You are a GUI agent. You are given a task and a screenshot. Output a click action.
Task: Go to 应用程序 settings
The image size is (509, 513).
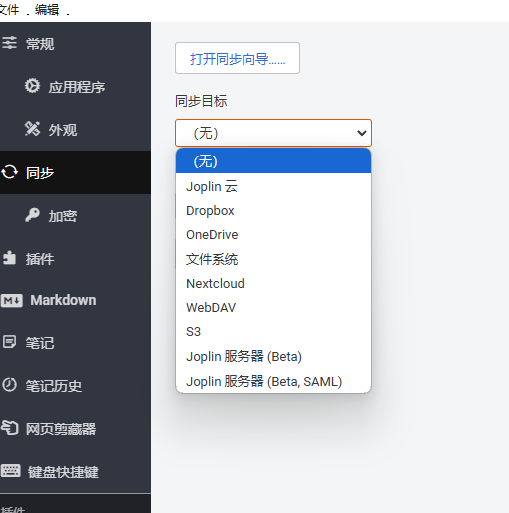click(75, 87)
